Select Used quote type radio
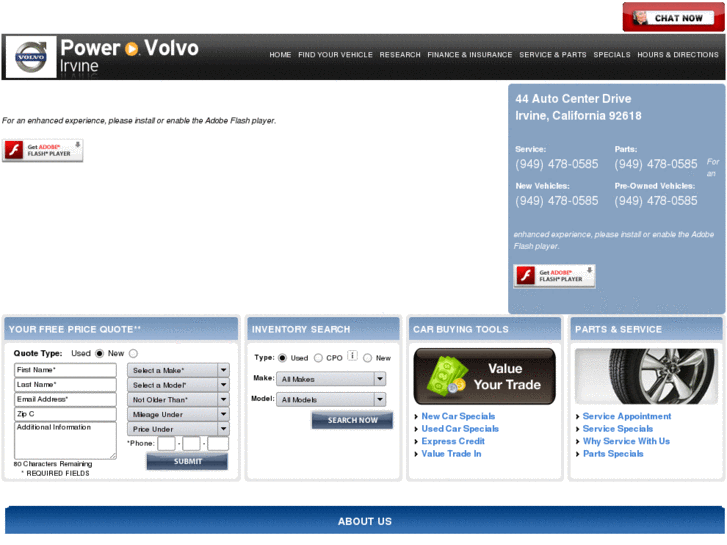Viewport: 727px width, 545px height. pyautogui.click(x=99, y=353)
